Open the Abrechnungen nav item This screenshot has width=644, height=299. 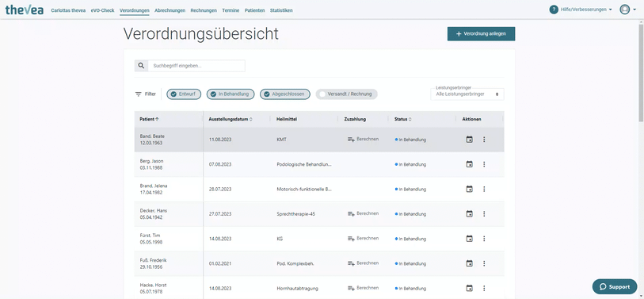[170, 10]
